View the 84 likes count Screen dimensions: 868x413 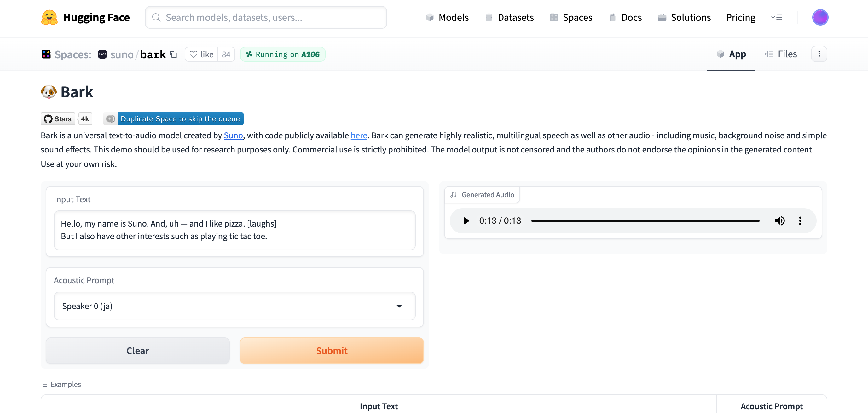point(226,54)
